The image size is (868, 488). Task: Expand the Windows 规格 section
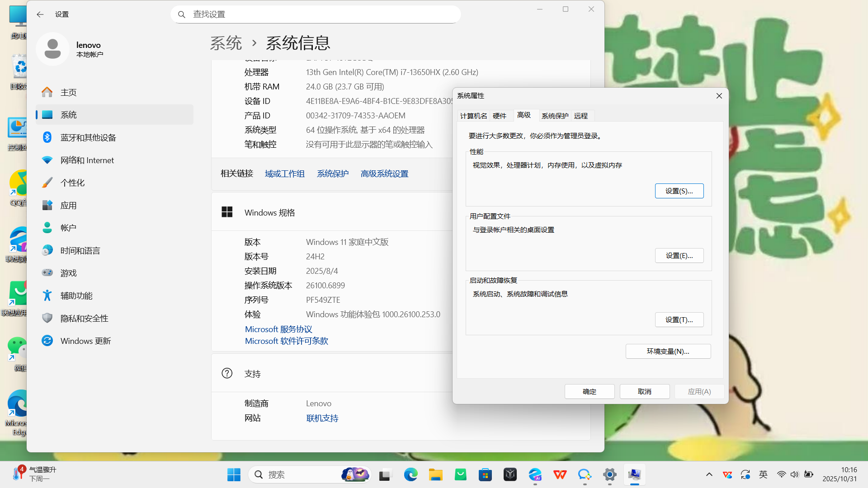(x=269, y=212)
